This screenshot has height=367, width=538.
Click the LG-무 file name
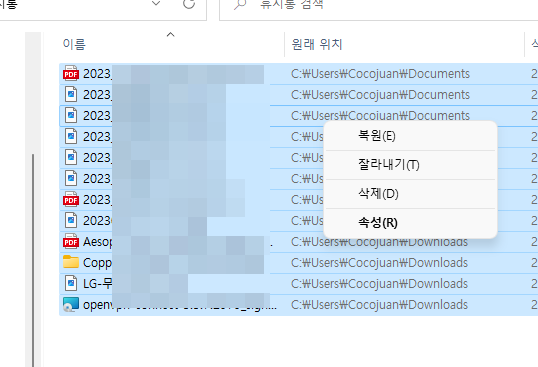pos(97,284)
